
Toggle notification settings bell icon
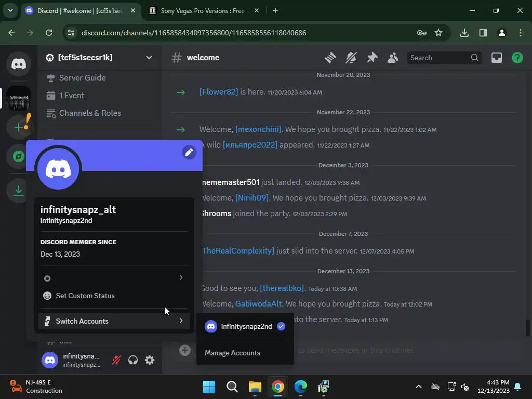coord(351,58)
